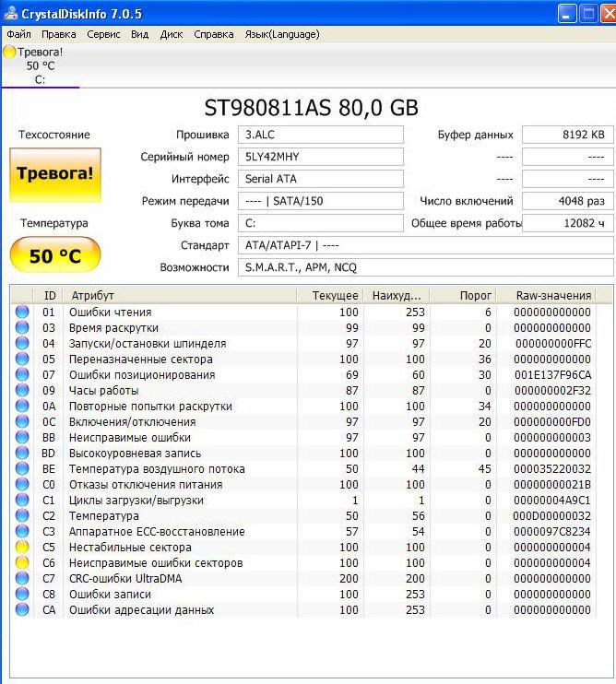Click blue status icon for attribute 01
This screenshot has width=616, height=684.
(22, 313)
